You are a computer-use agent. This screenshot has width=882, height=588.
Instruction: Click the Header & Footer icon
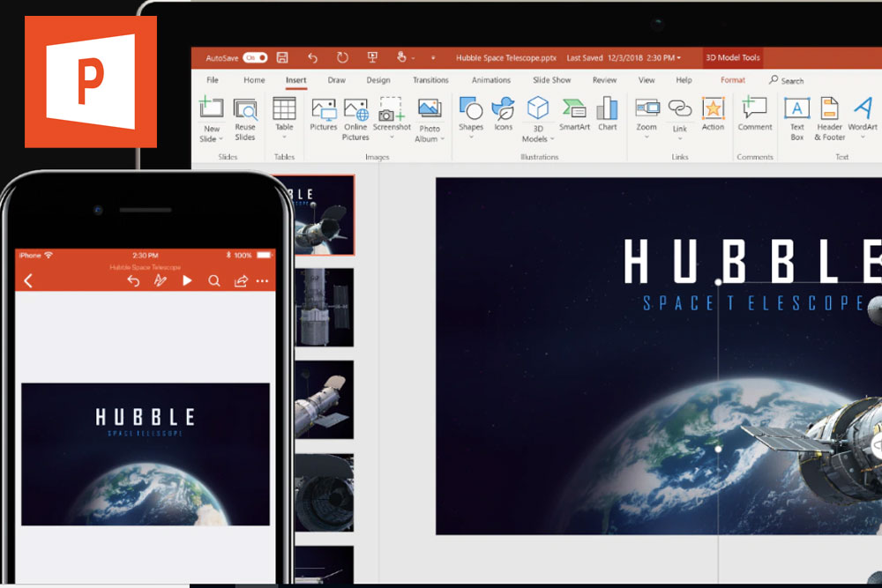point(829,108)
